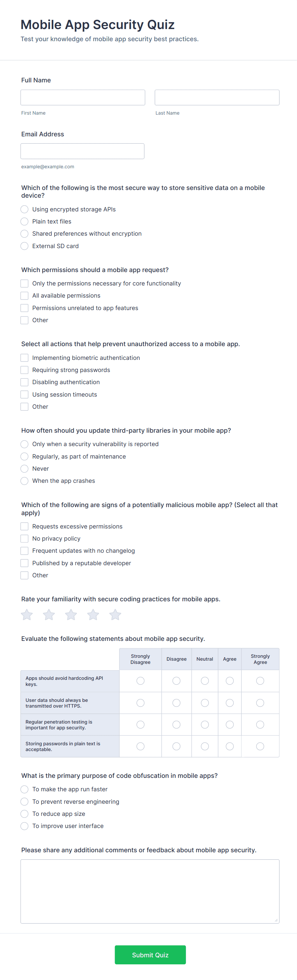The height and width of the screenshot is (980, 297).
Task: Check 'Requests excessive permissions' box
Action: coord(24,526)
